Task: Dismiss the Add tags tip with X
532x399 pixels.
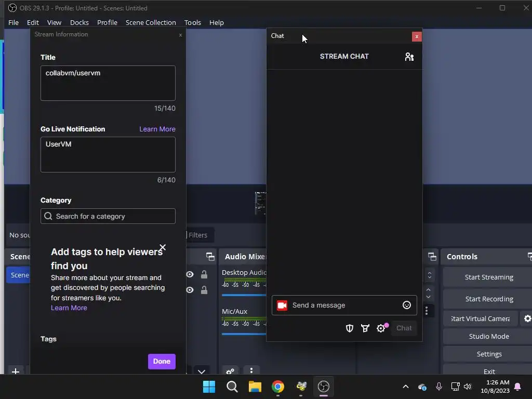Action: pyautogui.click(x=163, y=247)
